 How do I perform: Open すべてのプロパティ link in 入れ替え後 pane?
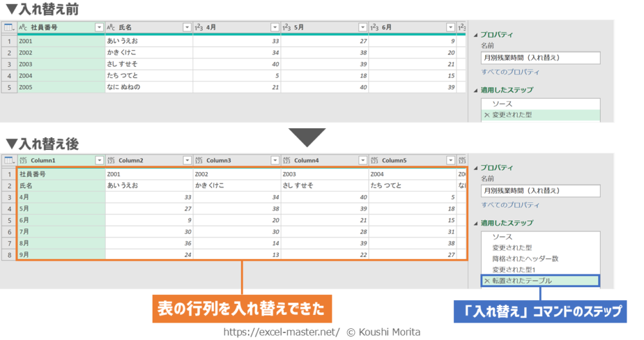[x=510, y=205]
